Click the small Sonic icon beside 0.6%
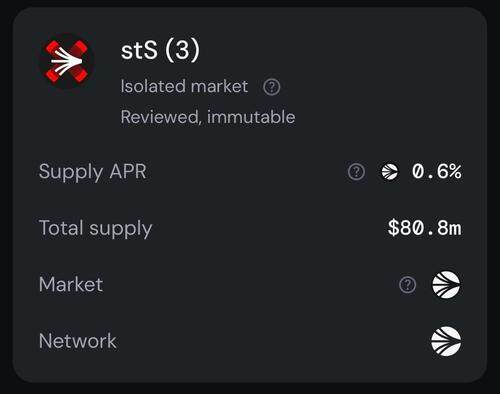This screenshot has width=500, height=394. [390, 172]
